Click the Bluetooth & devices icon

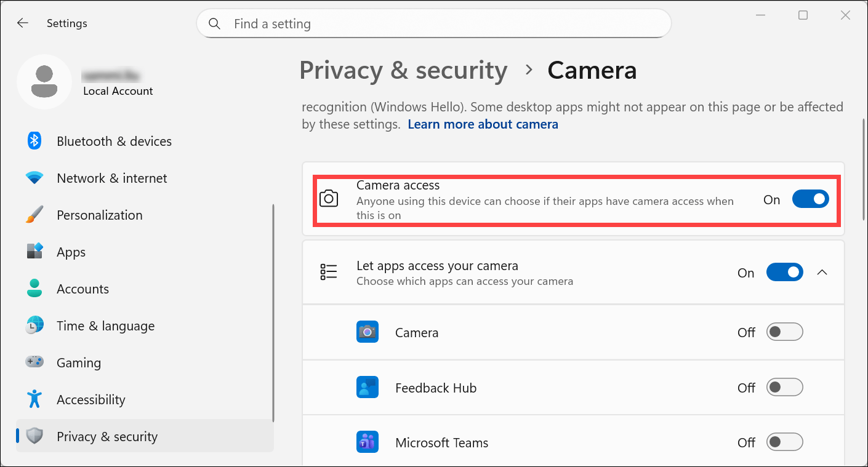pyautogui.click(x=34, y=141)
